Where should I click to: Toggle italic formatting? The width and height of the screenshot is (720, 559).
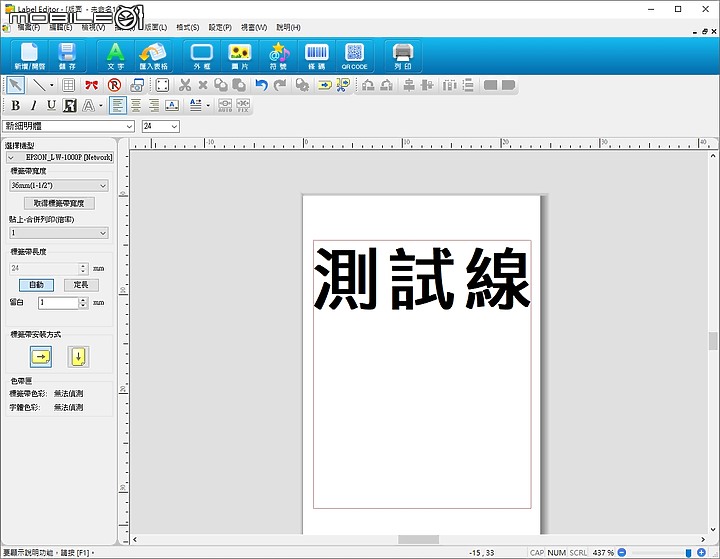pos(34,106)
